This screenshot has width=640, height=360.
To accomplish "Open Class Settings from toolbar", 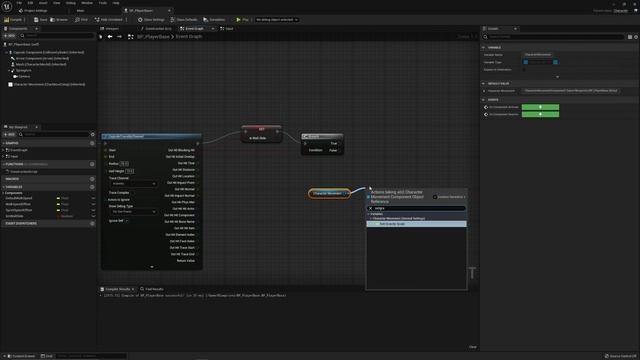I will (151, 20).
